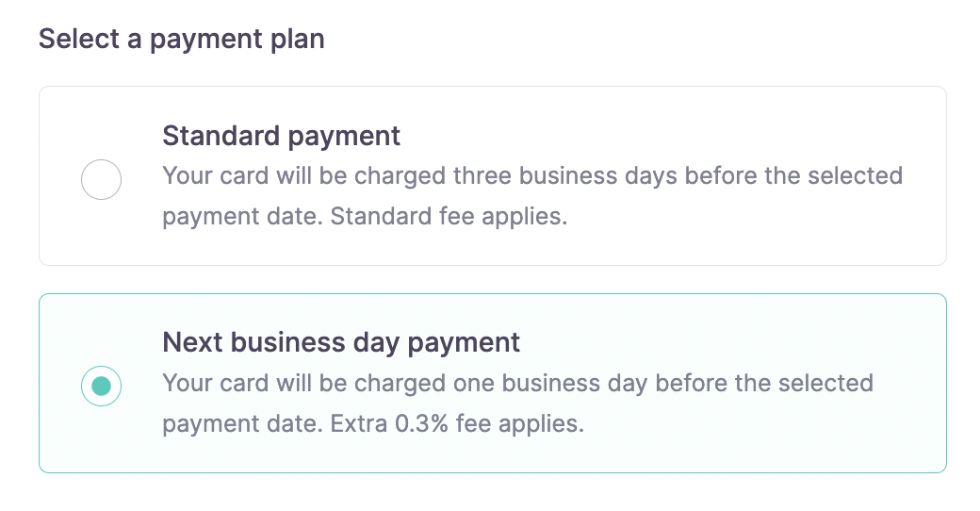This screenshot has height=511, width=980.
Task: Click the "charged three business days" description line
Action: pos(532,176)
